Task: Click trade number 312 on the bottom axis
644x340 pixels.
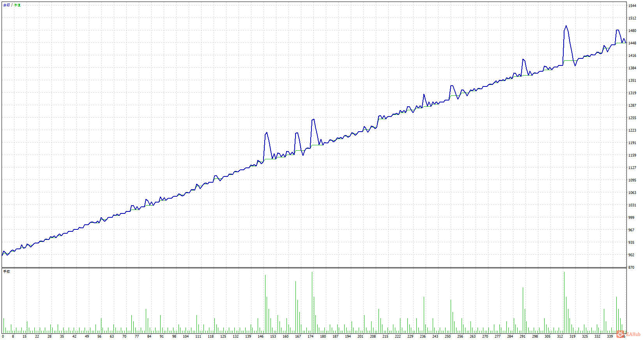Action: (560, 336)
